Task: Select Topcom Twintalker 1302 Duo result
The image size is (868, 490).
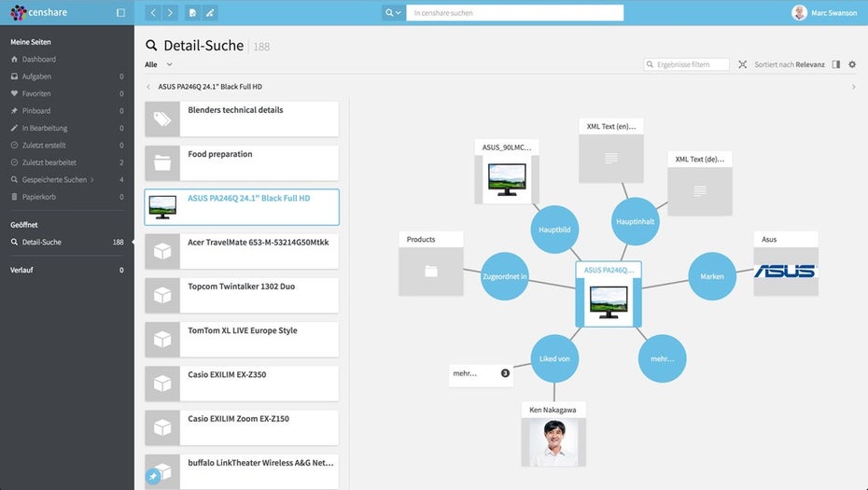Action: point(242,295)
